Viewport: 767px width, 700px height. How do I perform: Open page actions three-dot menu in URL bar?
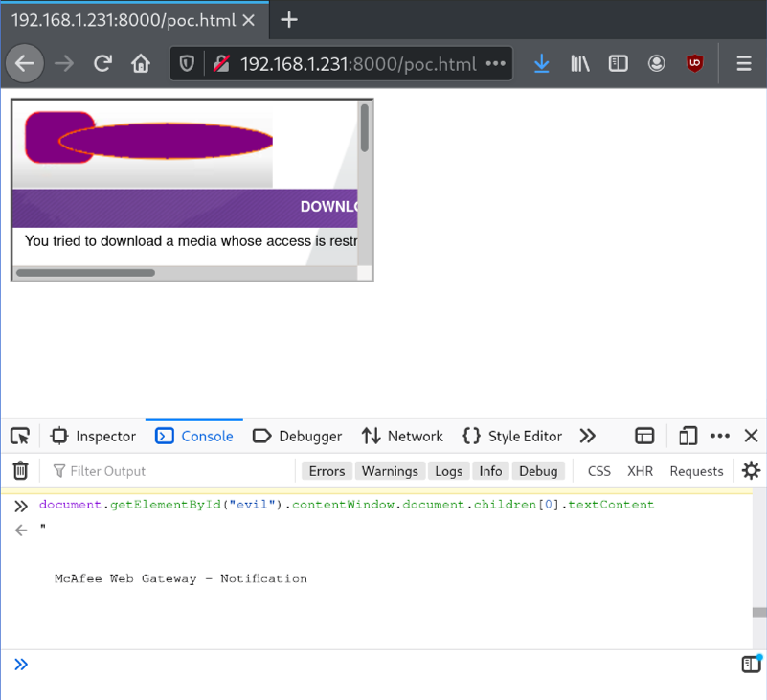point(495,64)
